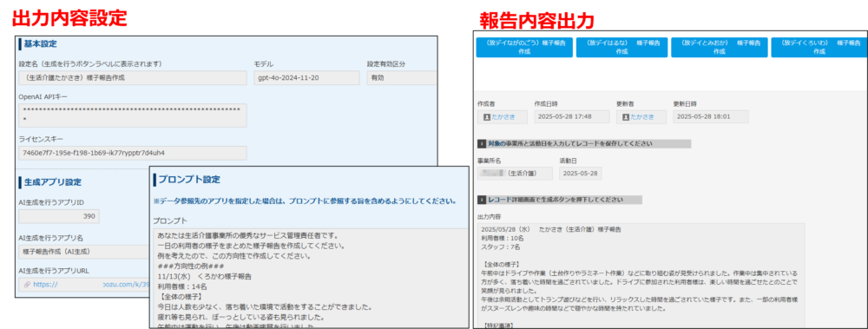868x329 pixels.
Task: Click prompt line あなたは生活介護事業所の優秀なサービス管理責任者です
Action: pyautogui.click(x=248, y=236)
